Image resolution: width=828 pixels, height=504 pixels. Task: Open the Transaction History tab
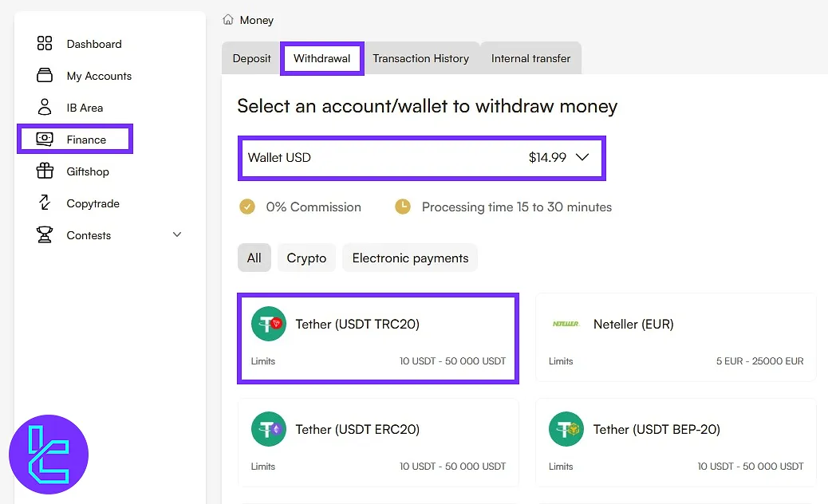pos(421,58)
